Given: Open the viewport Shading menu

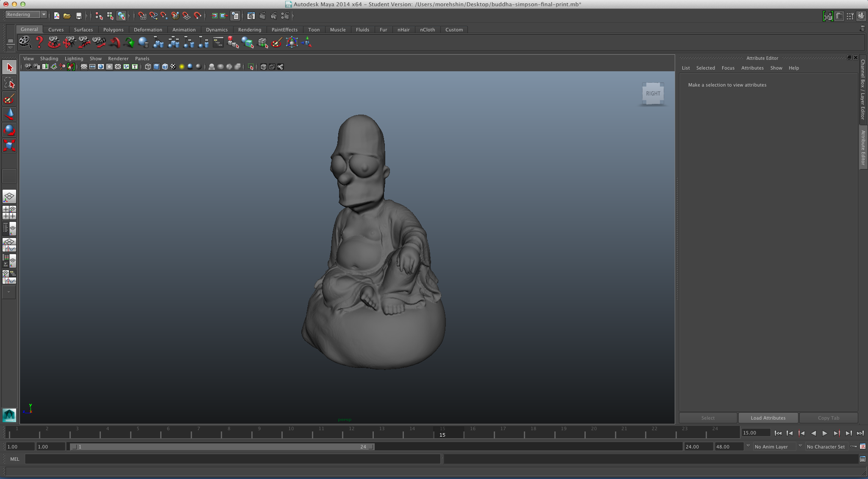Looking at the screenshot, I should pyautogui.click(x=49, y=59).
